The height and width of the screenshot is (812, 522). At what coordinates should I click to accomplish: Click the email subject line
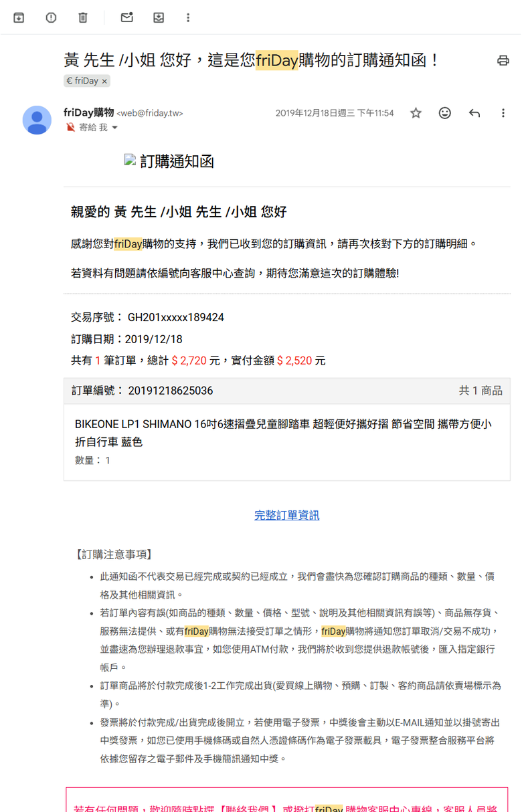point(252,60)
